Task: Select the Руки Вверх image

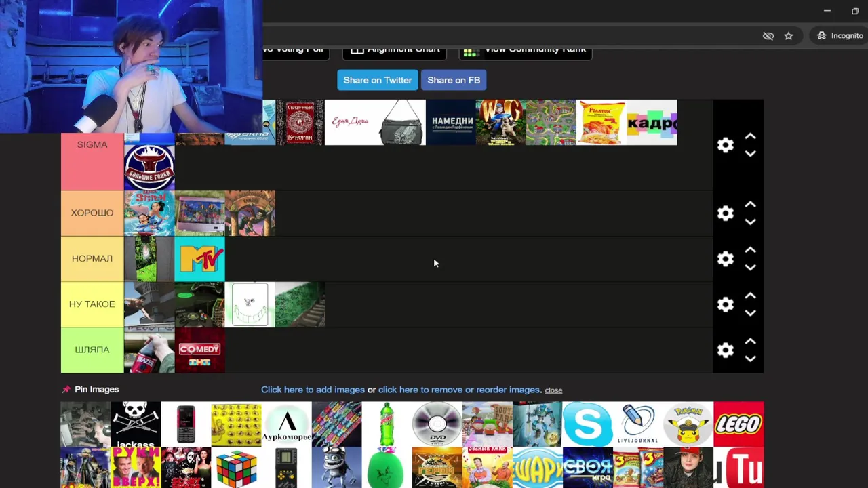Action: click(136, 468)
